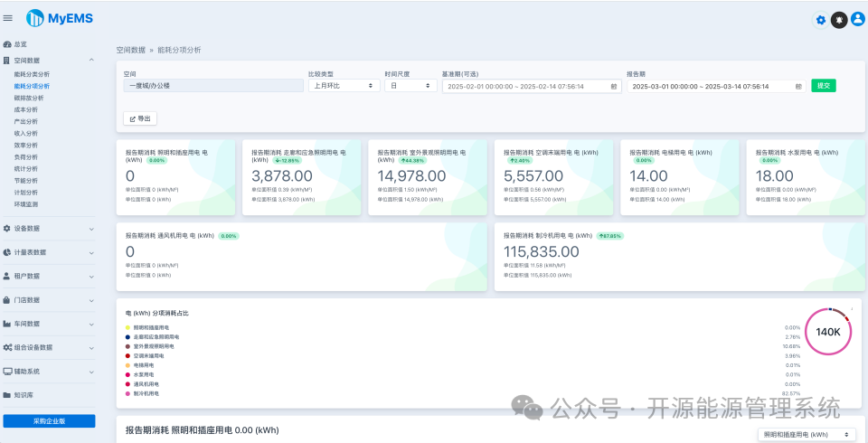Image resolution: width=868 pixels, height=443 pixels.
Task: Click the 空间 一度城/办公楼 input field
Action: click(213, 86)
